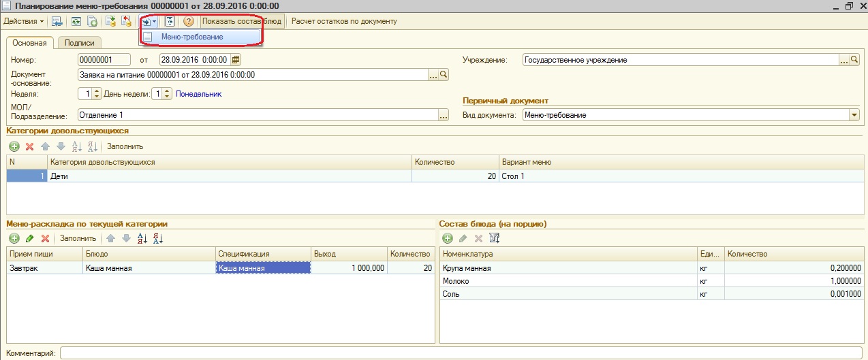Adjust the Неделя spinner value
This screenshot has width=868, height=360.
click(96, 94)
